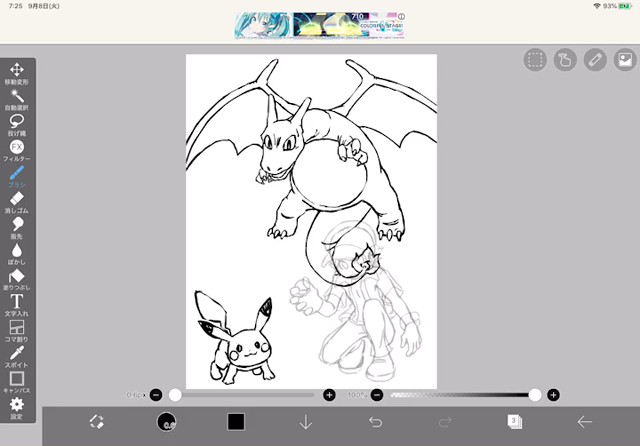
Task: Open the ruler tool button
Action: tap(595, 60)
